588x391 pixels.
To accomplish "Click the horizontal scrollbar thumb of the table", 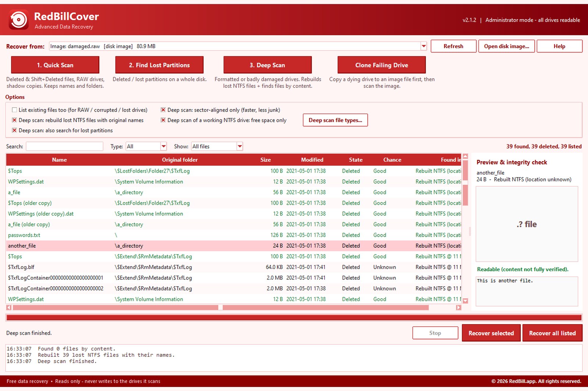I will click(220, 308).
